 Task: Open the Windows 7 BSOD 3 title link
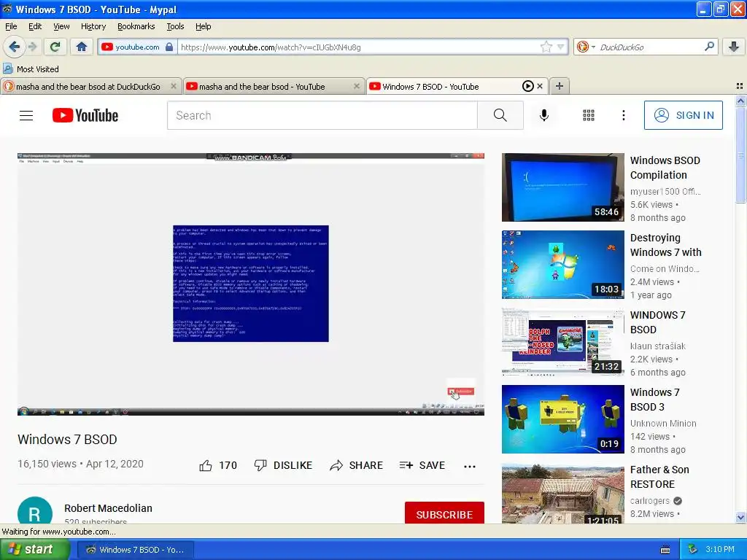[654, 400]
